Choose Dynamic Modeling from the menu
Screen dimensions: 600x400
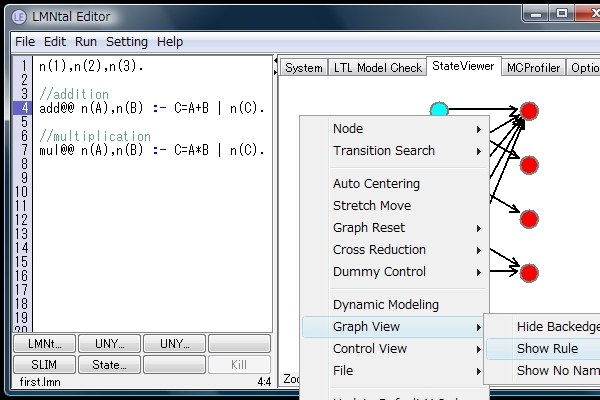click(385, 305)
